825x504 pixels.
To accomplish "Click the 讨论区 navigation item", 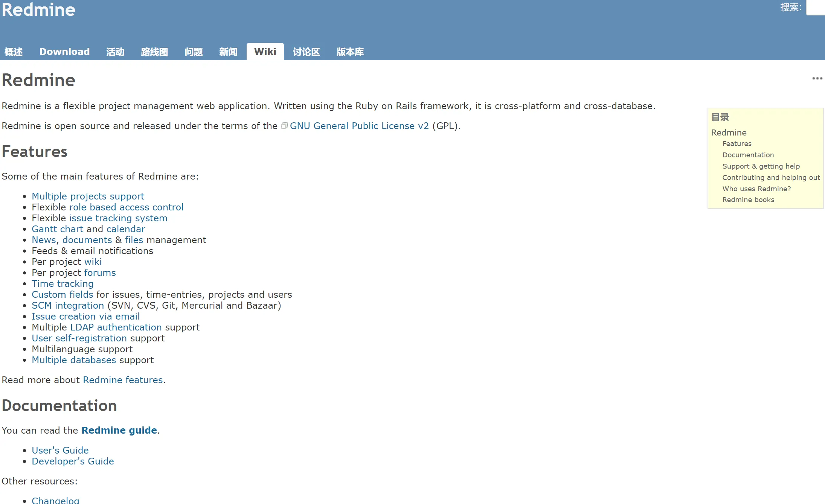I will pos(306,51).
